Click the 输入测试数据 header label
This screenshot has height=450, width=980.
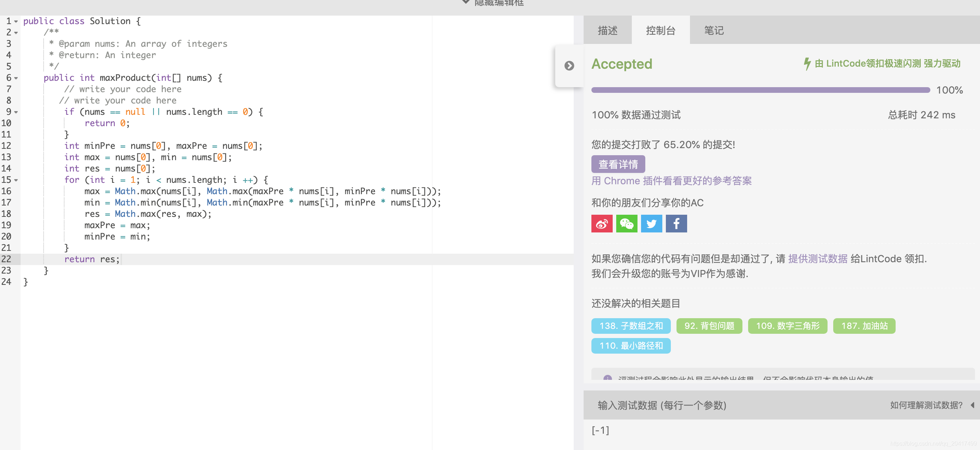(662, 405)
